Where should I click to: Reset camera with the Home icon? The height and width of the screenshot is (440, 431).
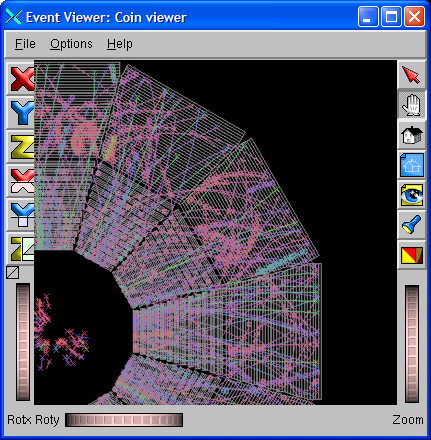click(x=412, y=135)
